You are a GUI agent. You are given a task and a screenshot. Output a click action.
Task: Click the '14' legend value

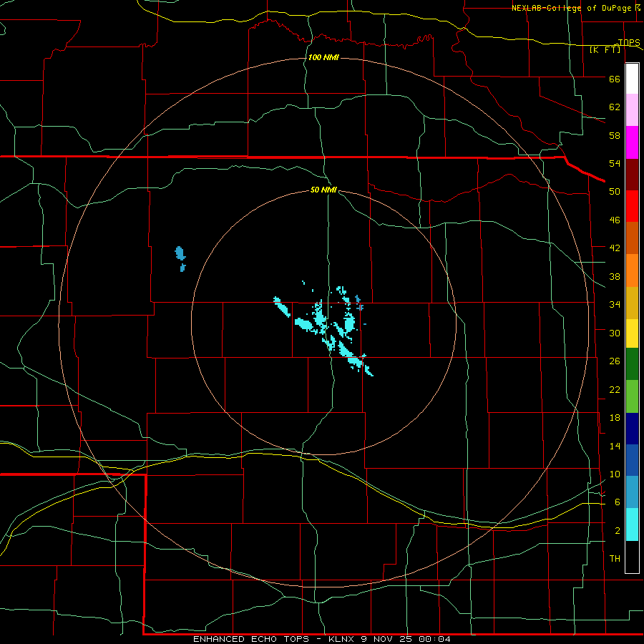tap(615, 446)
